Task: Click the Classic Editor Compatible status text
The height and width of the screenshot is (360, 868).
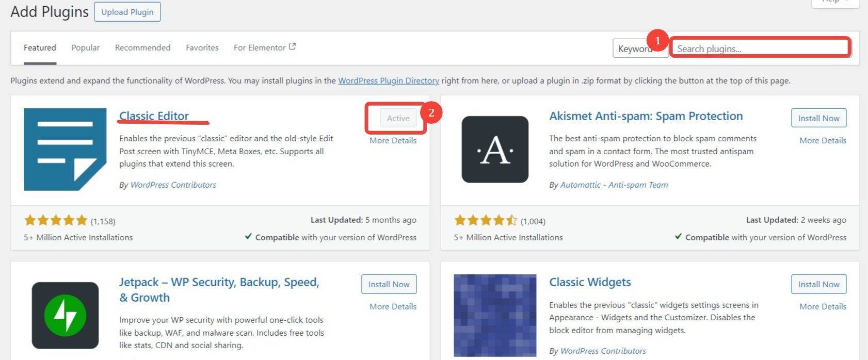Action: (330, 237)
